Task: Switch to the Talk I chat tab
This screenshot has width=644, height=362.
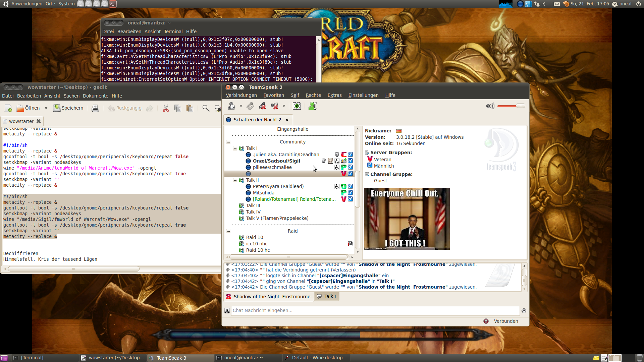Action: [327, 296]
